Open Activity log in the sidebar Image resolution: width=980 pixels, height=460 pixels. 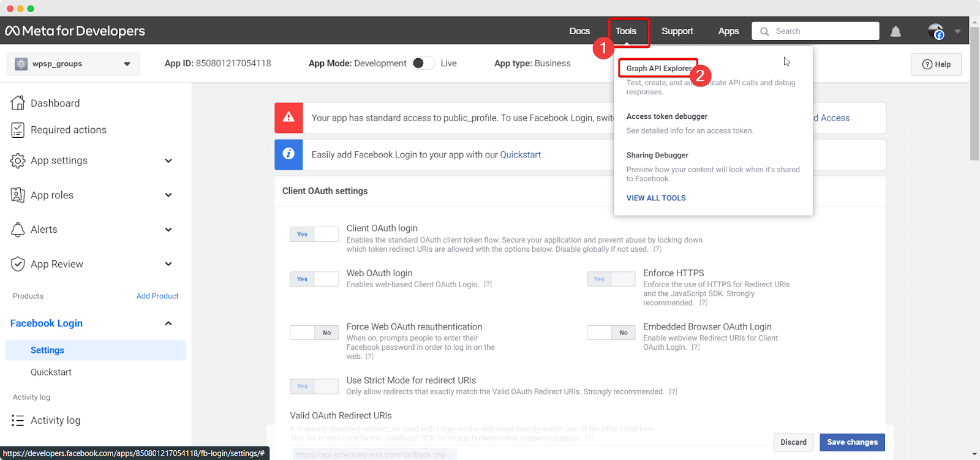(x=56, y=420)
